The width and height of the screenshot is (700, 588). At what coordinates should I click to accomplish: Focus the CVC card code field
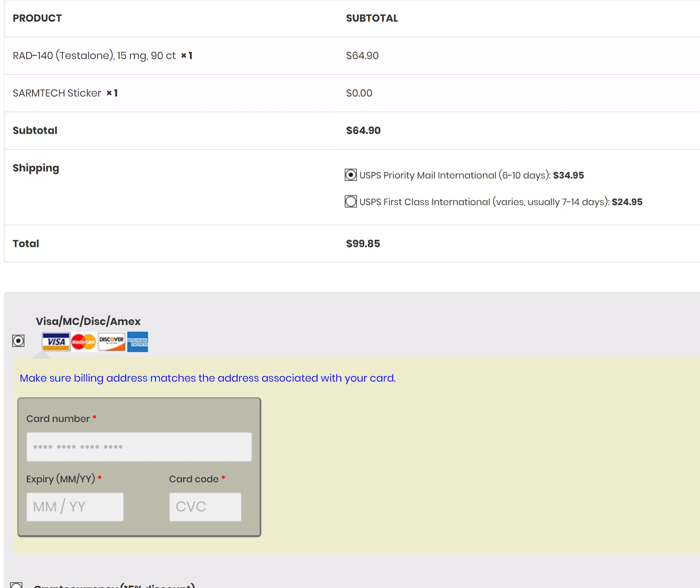pyautogui.click(x=205, y=507)
